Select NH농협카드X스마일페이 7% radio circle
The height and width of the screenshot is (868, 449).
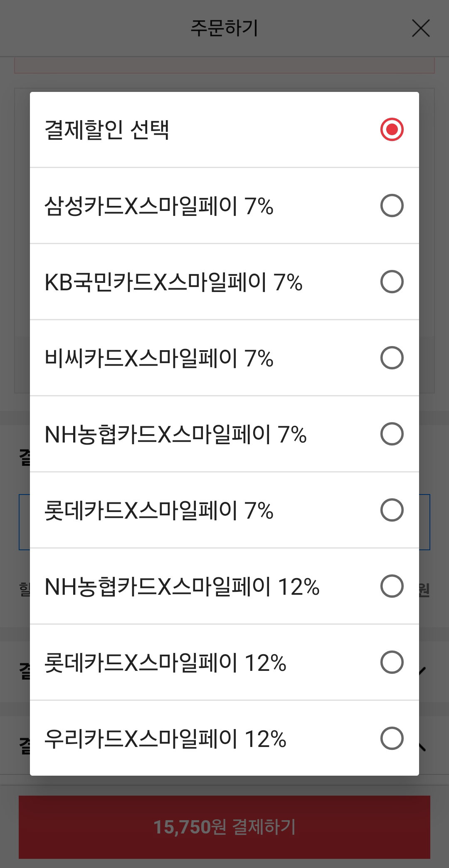pos(392,434)
